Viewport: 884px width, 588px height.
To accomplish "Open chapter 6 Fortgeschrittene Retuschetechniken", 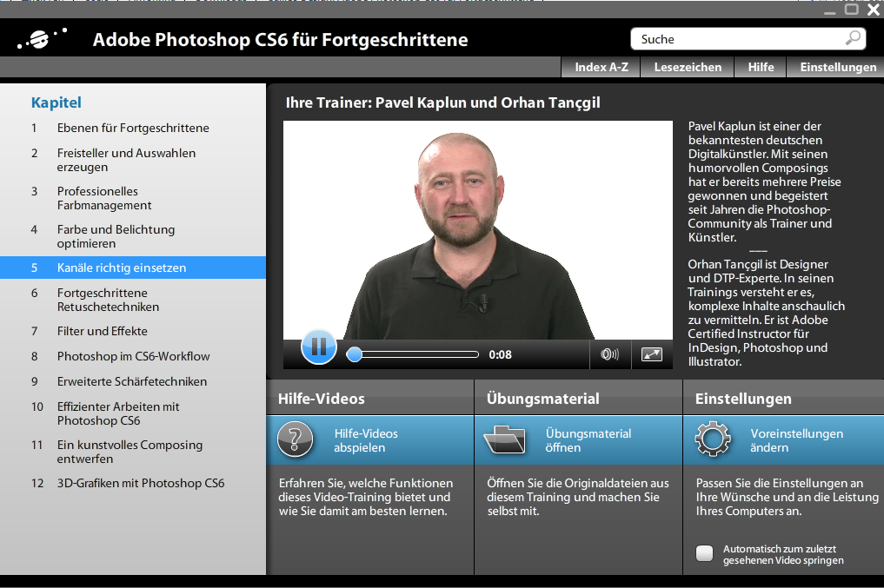I will 133,300.
